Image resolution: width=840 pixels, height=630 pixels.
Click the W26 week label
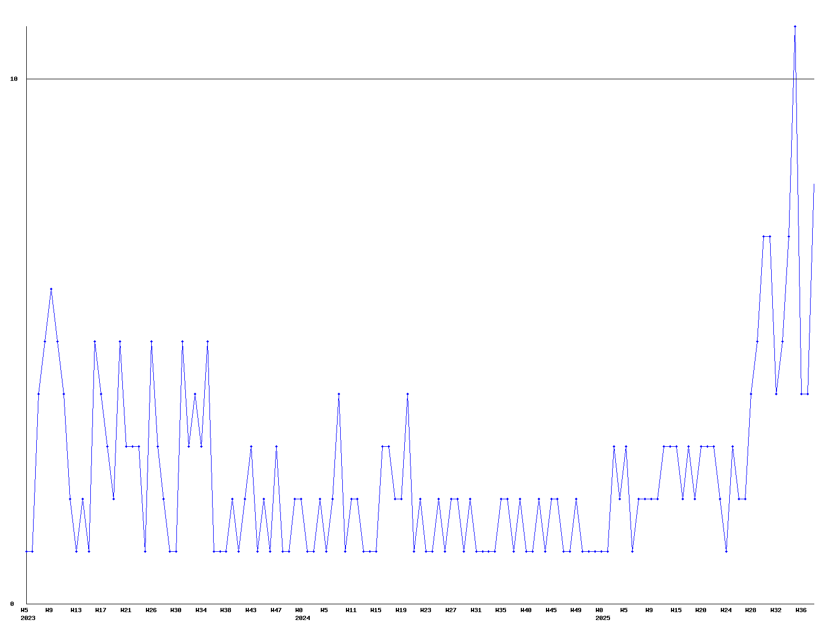(151, 610)
